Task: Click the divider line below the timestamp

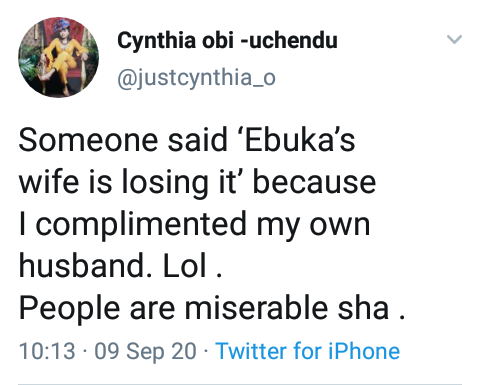Action: (x=240, y=384)
